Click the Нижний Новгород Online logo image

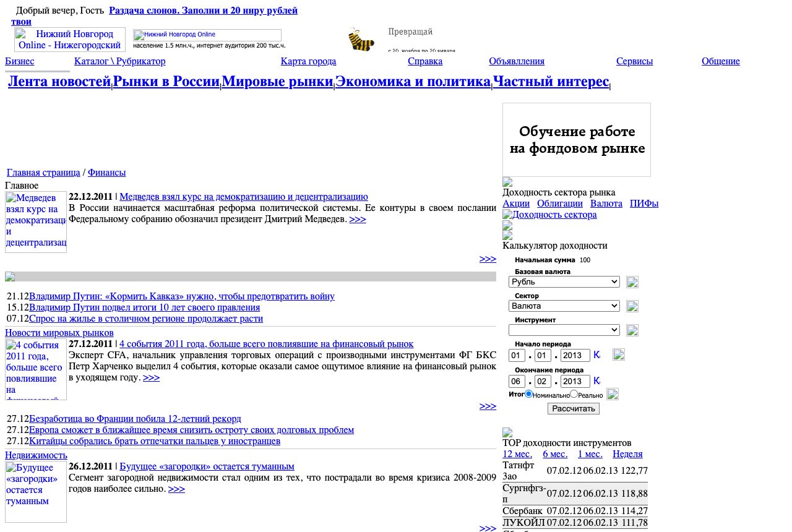pos(70,40)
